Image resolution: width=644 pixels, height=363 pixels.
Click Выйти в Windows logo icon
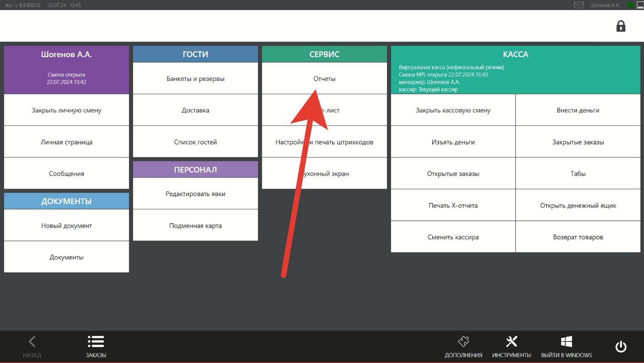pyautogui.click(x=566, y=342)
